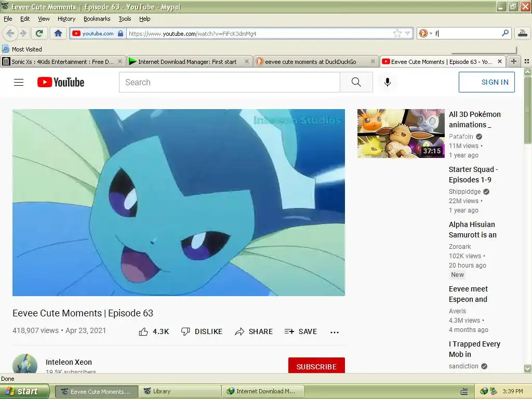Image resolution: width=532 pixels, height=399 pixels.
Task: Open the Tools menu
Action: click(125, 19)
